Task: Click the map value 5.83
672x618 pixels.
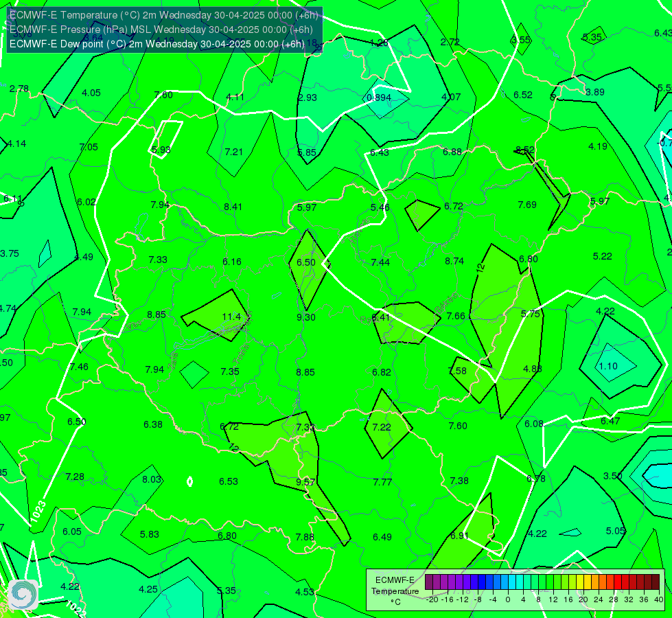Action: [149, 534]
